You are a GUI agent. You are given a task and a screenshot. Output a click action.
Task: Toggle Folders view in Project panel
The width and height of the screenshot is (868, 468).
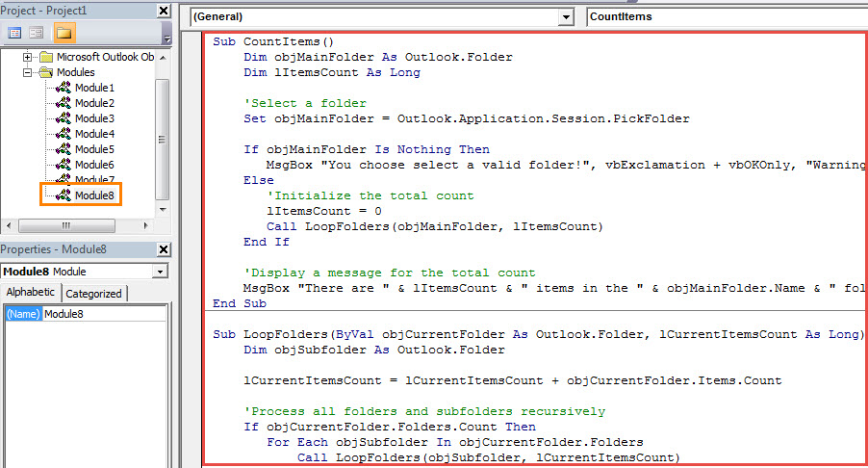(x=64, y=34)
